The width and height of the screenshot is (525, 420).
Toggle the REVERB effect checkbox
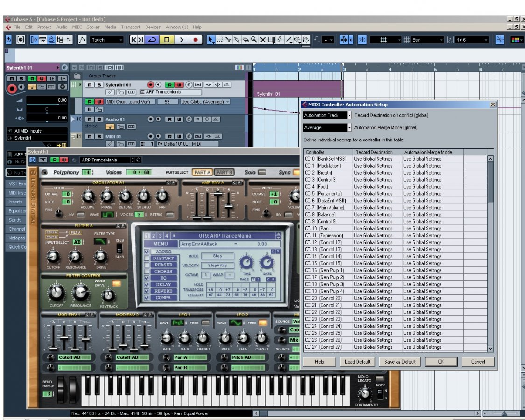coord(147,291)
